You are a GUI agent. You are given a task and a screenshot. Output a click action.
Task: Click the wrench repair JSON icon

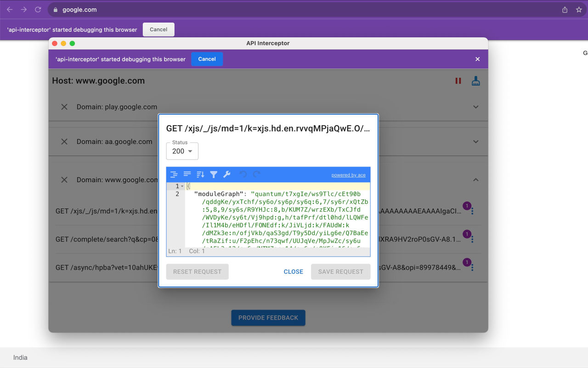(x=227, y=174)
